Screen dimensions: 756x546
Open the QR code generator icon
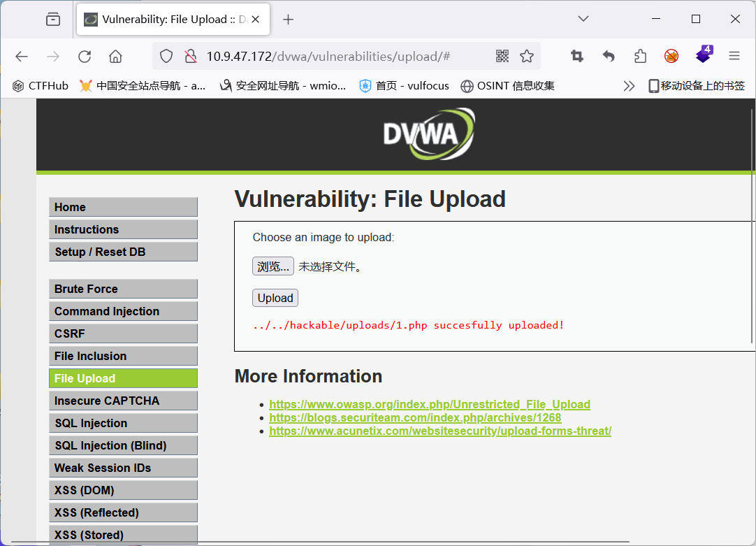click(502, 56)
